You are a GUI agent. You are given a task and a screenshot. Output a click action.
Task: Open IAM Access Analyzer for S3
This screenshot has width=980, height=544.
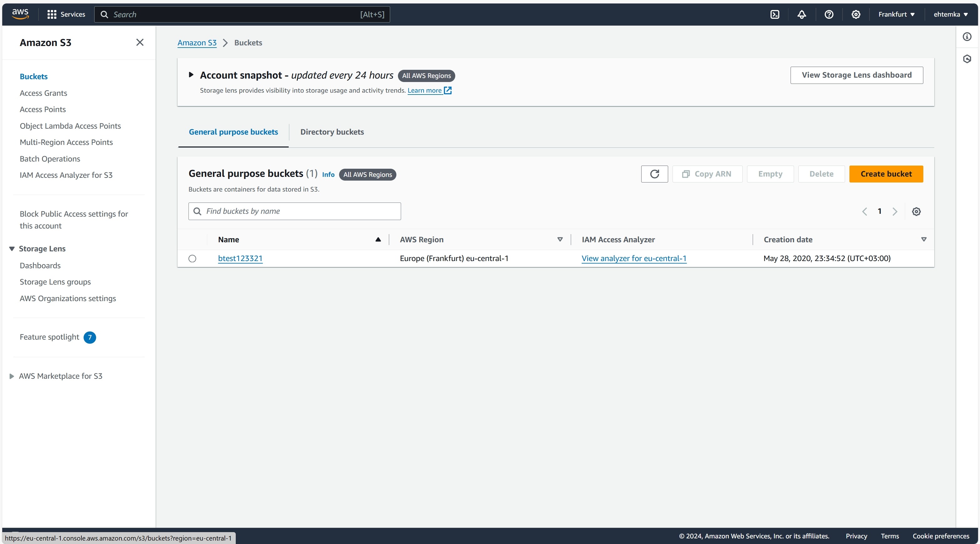[66, 175]
